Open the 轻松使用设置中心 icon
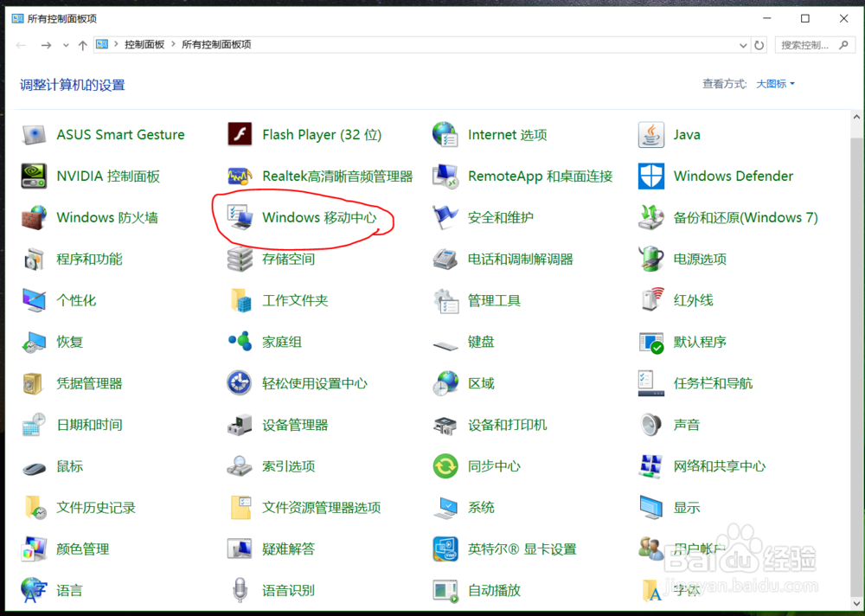865x616 pixels. click(240, 383)
